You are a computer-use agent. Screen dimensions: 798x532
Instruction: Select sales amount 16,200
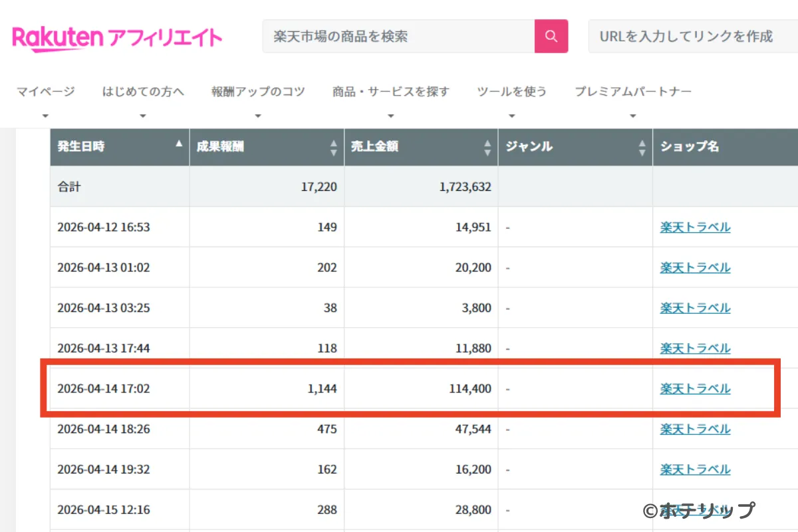[473, 469]
